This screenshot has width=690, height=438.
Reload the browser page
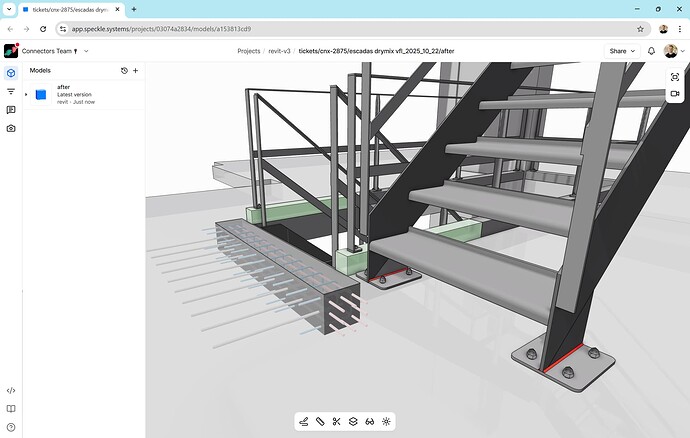tap(43, 29)
